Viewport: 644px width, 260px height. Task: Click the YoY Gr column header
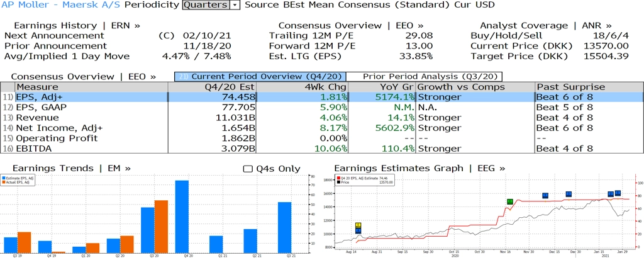click(382, 88)
